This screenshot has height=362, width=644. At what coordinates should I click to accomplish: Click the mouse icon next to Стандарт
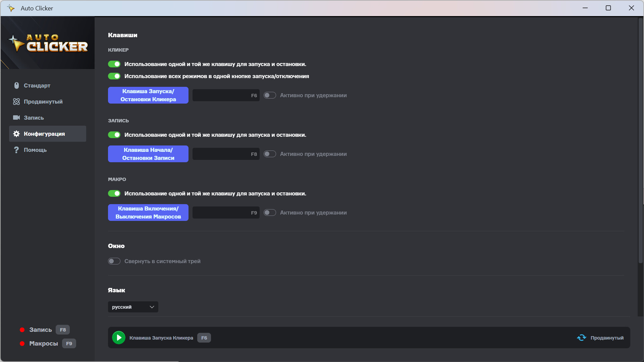16,85
